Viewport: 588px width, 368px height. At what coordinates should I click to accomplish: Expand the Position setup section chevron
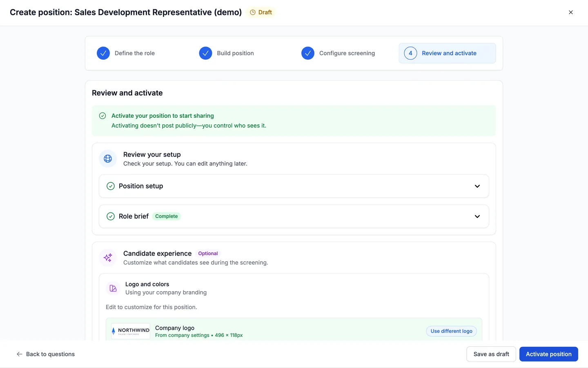point(477,186)
